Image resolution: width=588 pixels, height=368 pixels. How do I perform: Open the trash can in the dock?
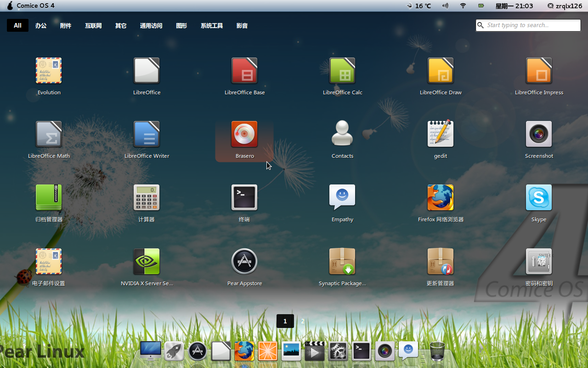(437, 351)
